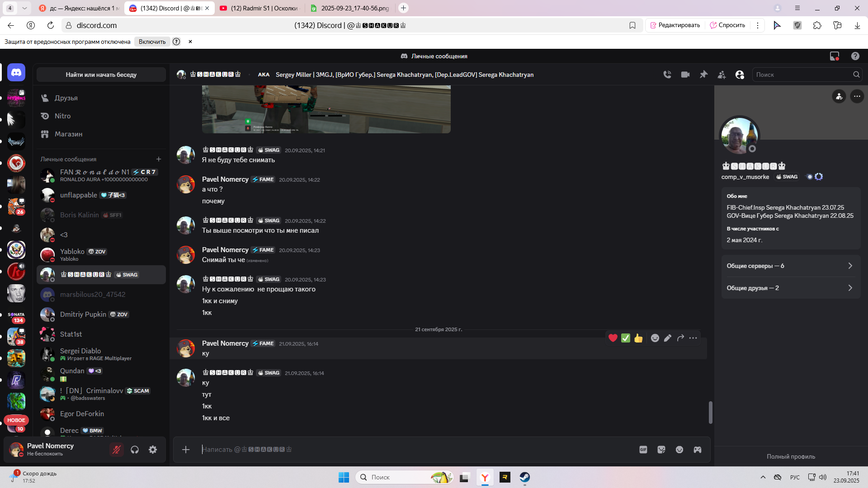
Task: Open the Nitro section
Action: (x=62, y=116)
